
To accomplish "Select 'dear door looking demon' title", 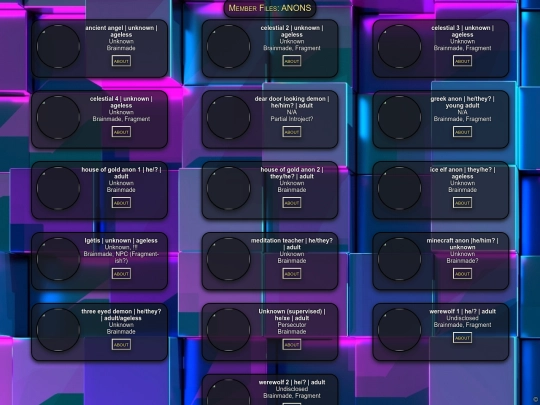I will 292,102.
